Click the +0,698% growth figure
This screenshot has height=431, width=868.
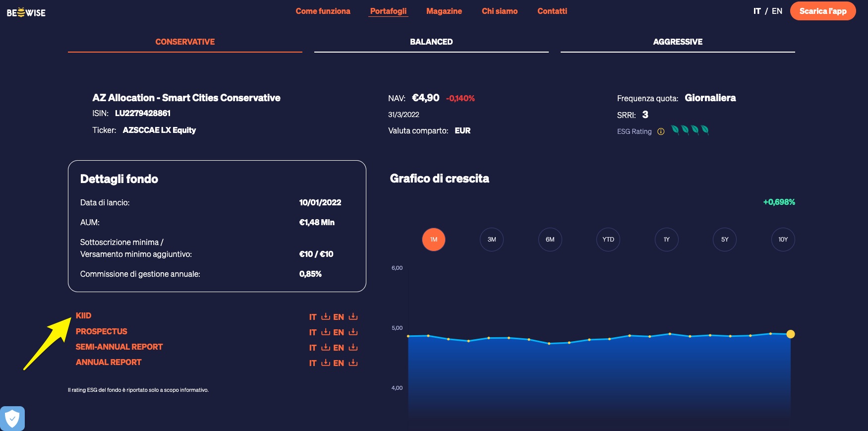(x=779, y=202)
